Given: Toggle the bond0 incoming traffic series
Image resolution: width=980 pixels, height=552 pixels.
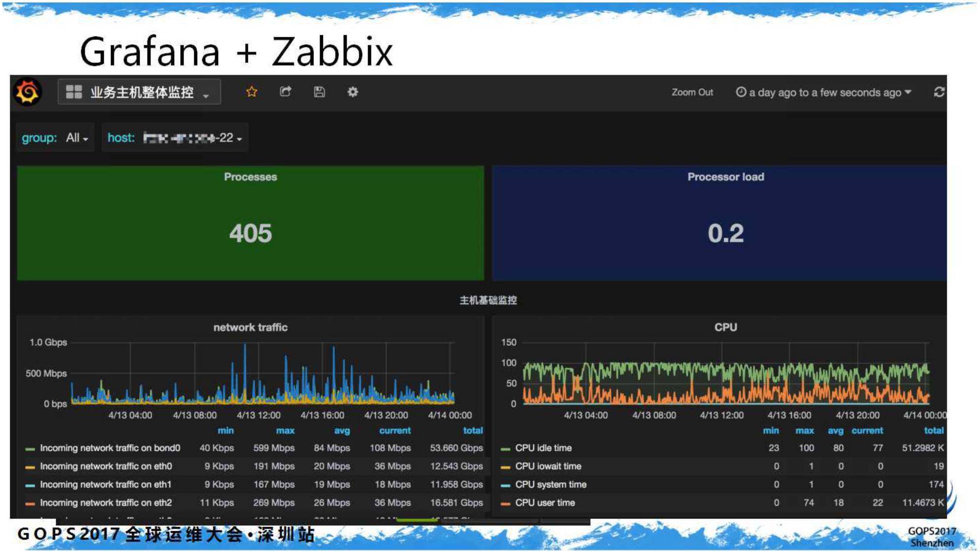Looking at the screenshot, I should 110,448.
